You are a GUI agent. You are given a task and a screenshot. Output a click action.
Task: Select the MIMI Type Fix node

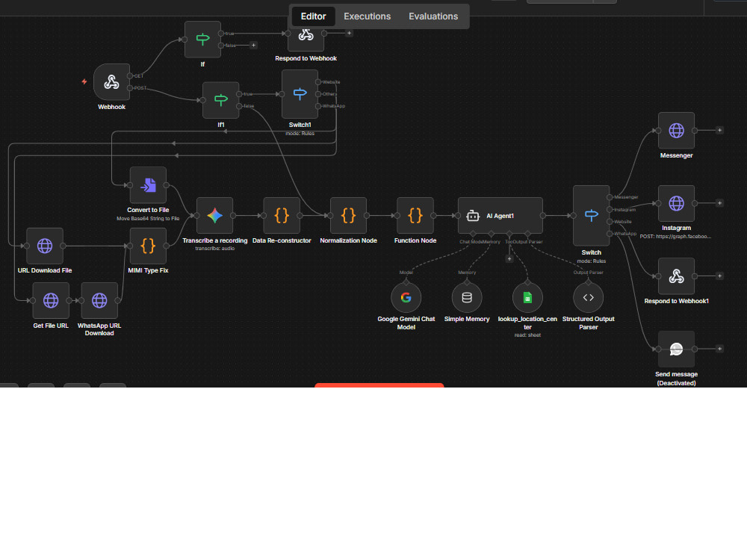tap(148, 246)
